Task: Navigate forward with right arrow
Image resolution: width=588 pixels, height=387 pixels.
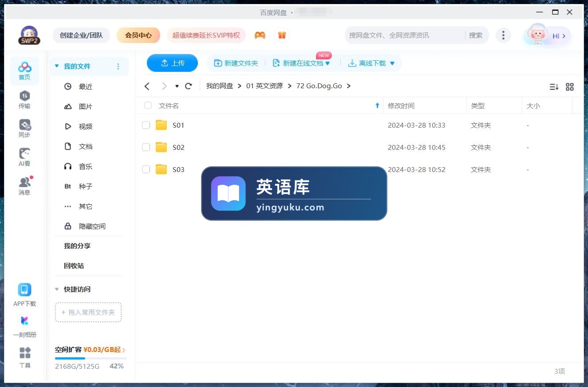Action: pos(164,86)
